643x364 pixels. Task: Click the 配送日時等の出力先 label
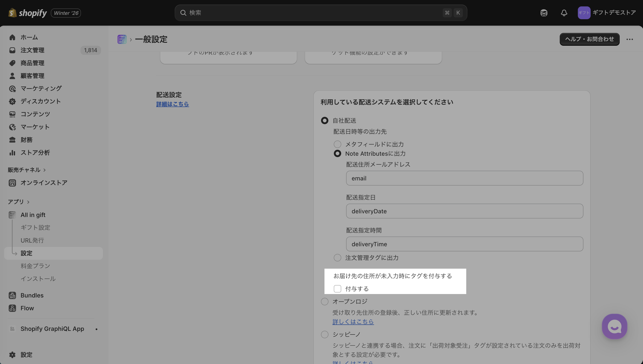click(x=360, y=131)
